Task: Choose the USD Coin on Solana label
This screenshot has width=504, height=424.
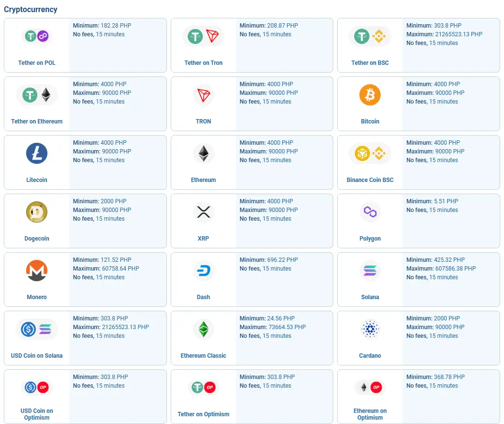Action: coord(37,356)
